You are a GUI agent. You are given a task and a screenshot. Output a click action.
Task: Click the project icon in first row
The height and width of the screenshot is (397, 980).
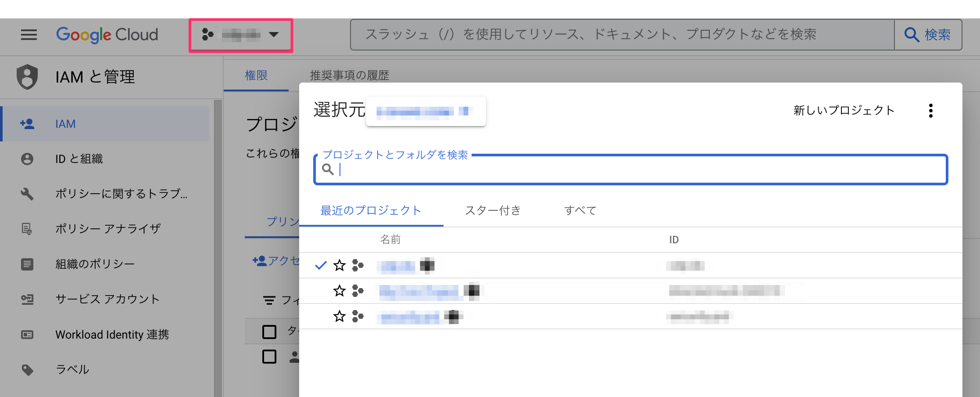click(358, 265)
